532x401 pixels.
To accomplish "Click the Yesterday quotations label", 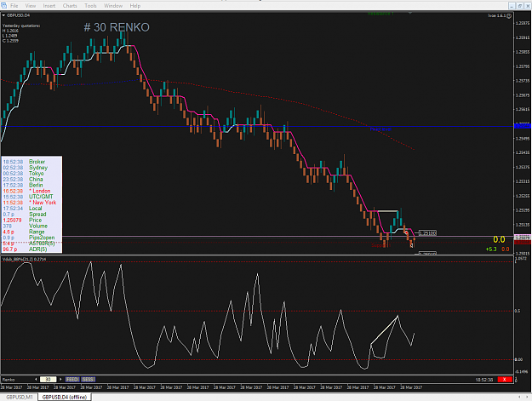I will point(21,26).
